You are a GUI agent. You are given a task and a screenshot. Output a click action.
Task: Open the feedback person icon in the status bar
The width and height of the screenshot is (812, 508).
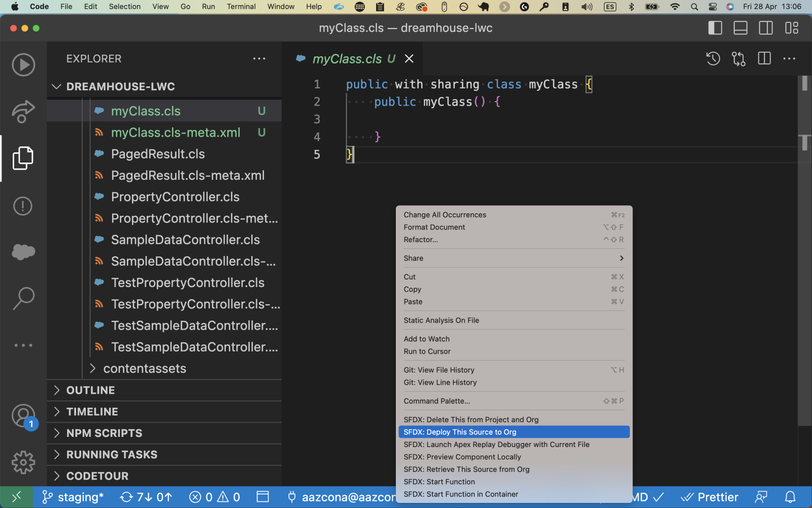761,497
